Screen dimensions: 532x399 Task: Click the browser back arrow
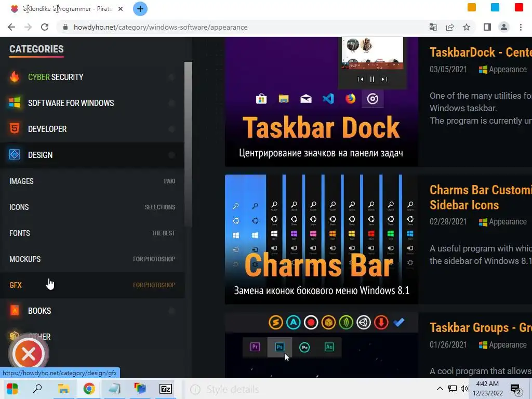click(x=11, y=27)
